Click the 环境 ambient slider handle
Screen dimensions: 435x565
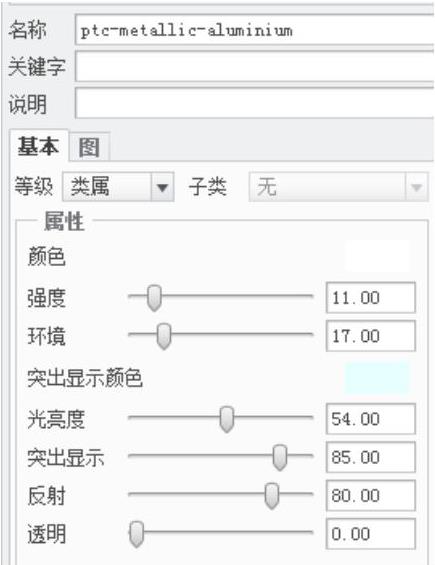point(164,336)
